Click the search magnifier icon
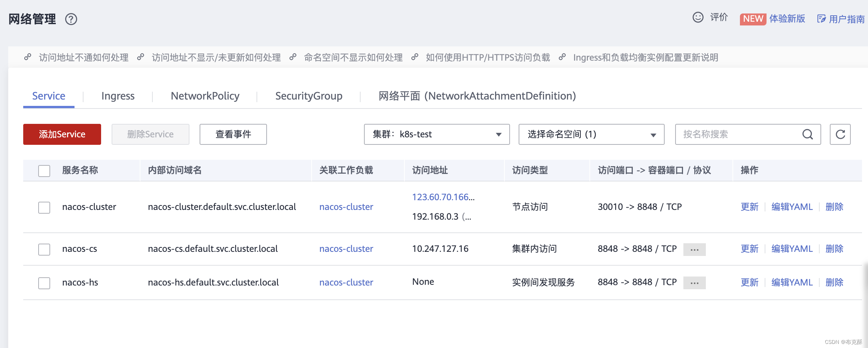The width and height of the screenshot is (868, 348). (x=808, y=134)
